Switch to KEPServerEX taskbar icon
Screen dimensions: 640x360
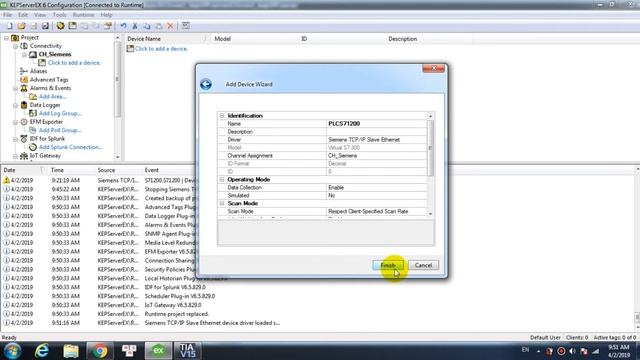pos(158,351)
